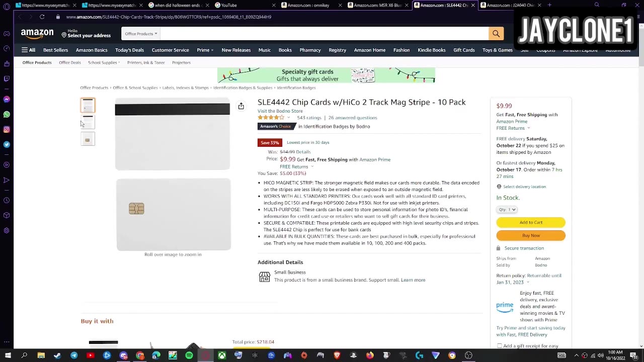Open Identification Badges & Supplies breadcrumb
Viewport: 644px width, 362px height.
coord(243,87)
